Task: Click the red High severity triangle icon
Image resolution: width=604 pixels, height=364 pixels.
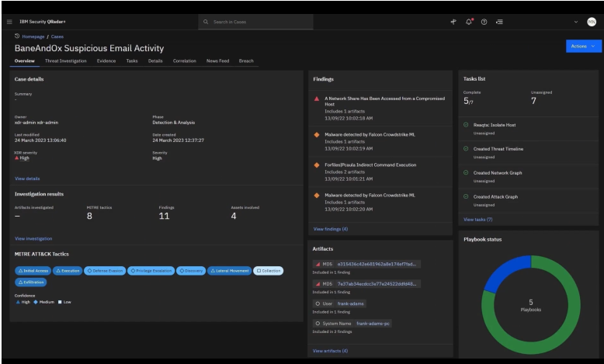Action: pos(16,158)
